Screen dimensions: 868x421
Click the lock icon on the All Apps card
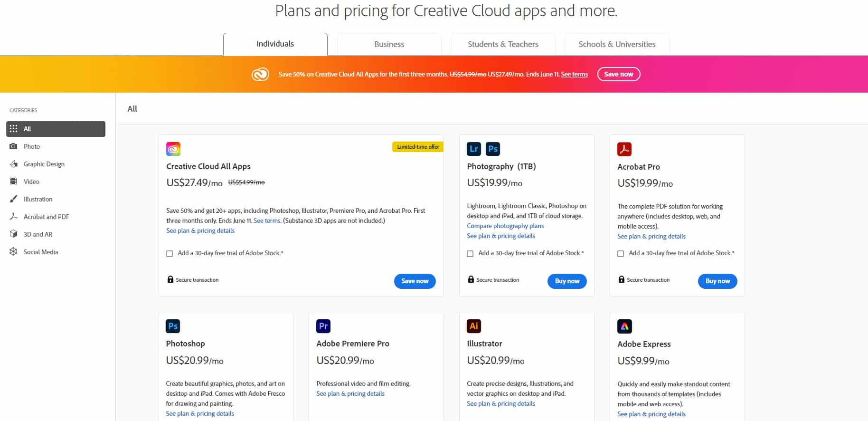click(x=170, y=279)
